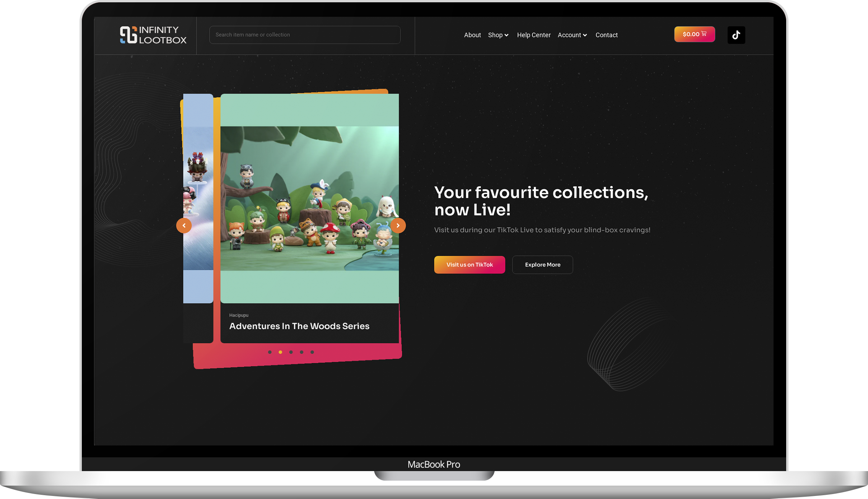868x499 pixels.
Task: Focus the search item name field
Action: pyautogui.click(x=305, y=35)
